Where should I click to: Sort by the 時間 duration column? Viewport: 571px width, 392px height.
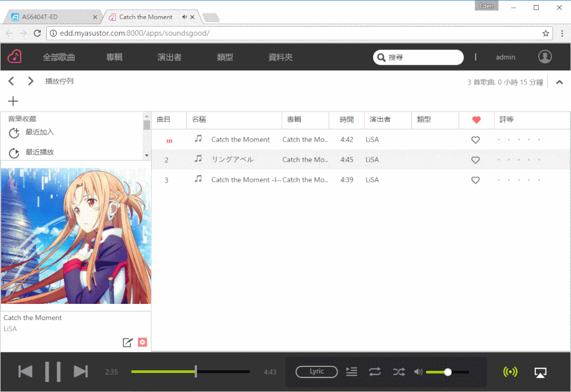coord(347,119)
